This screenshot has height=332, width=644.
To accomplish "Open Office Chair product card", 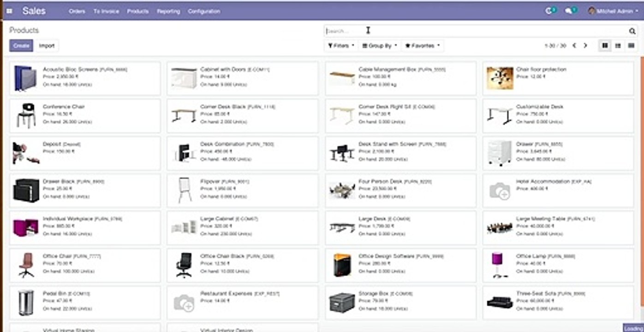I will click(x=85, y=265).
